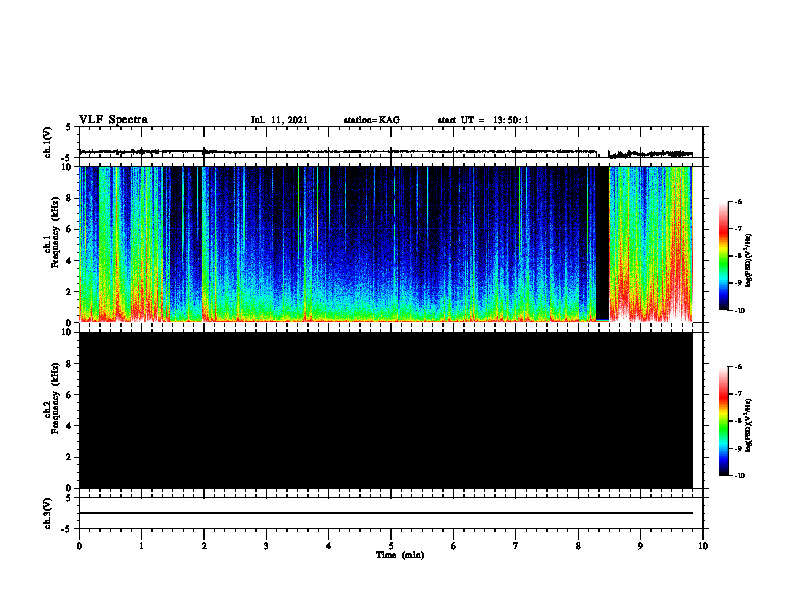Viewport: 792px width, 612px height.
Task: Click the "9" tick on the time axis
Action: (x=640, y=546)
